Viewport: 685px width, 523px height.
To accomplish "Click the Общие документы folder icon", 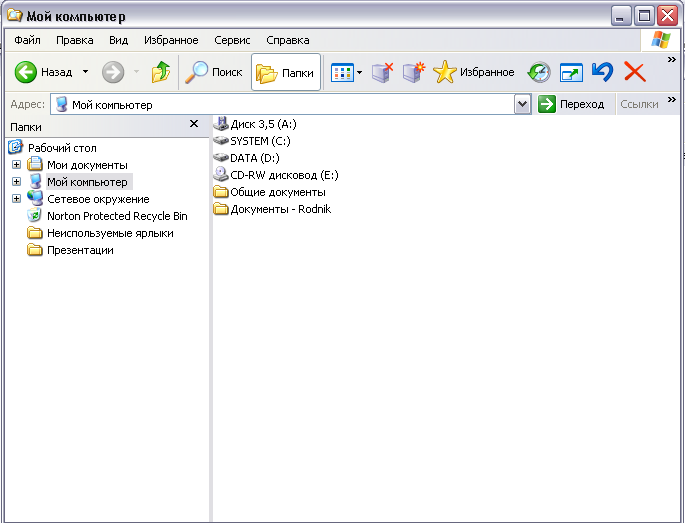I will click(221, 192).
